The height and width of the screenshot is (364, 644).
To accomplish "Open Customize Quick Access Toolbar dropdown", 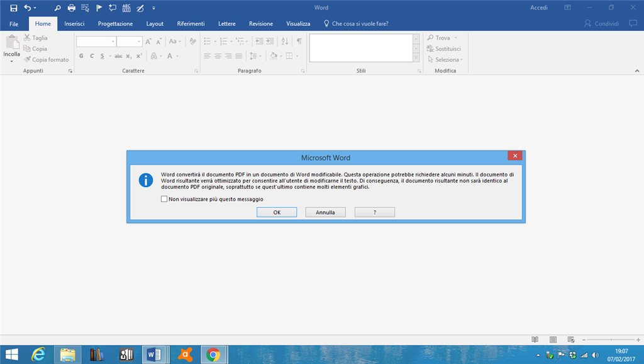I will 153,8.
